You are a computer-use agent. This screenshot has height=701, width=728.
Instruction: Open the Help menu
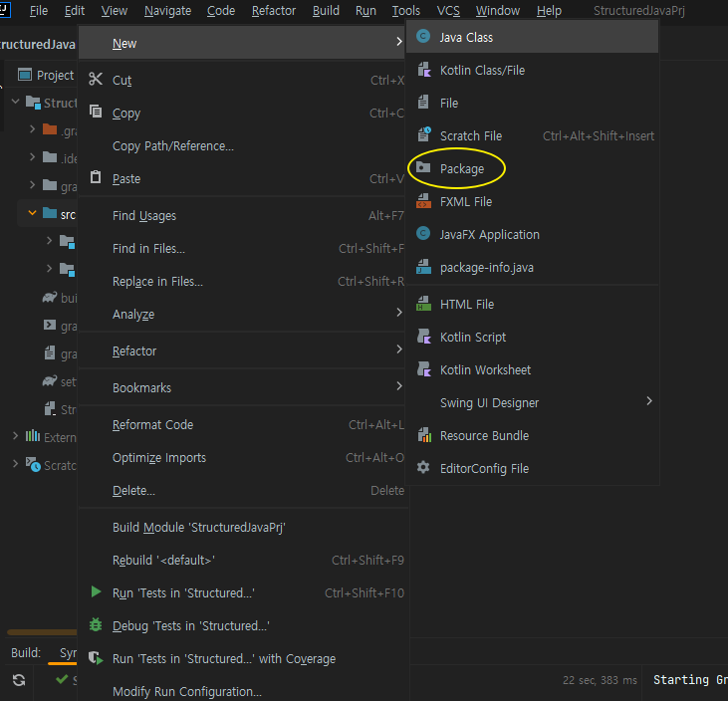click(x=550, y=11)
